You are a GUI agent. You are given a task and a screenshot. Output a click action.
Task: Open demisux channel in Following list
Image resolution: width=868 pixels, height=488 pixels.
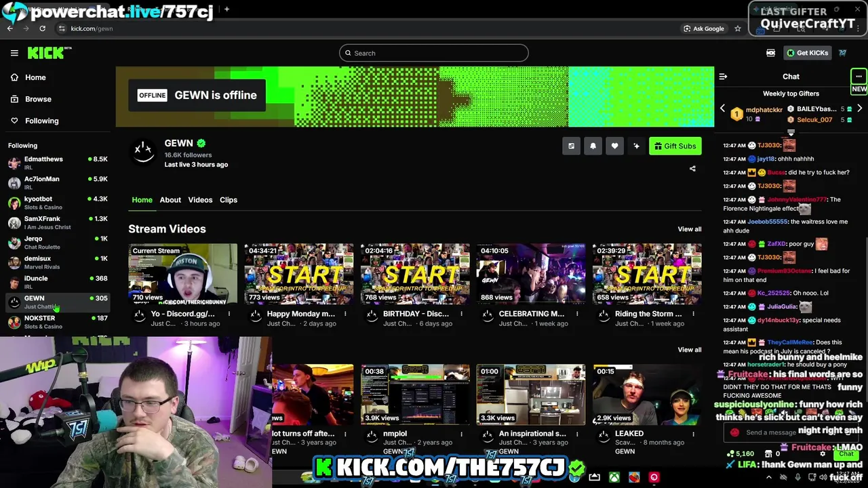click(58, 262)
